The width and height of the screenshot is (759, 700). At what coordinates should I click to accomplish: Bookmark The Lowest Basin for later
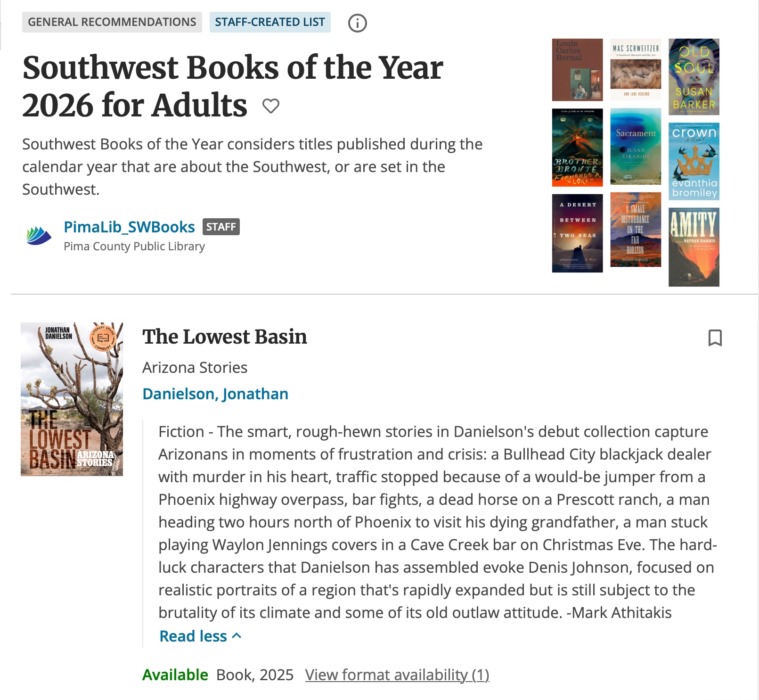[x=715, y=338]
